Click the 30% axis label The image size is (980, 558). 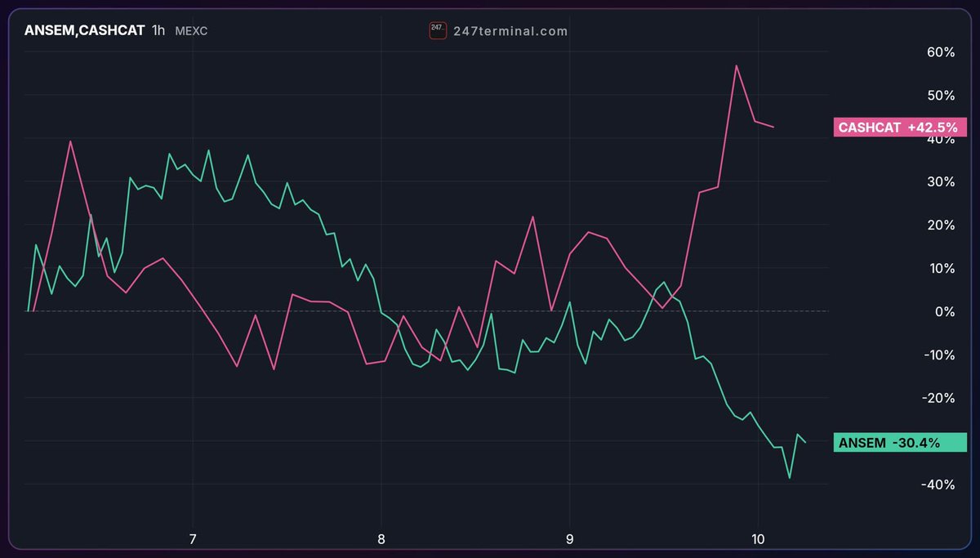(940, 182)
